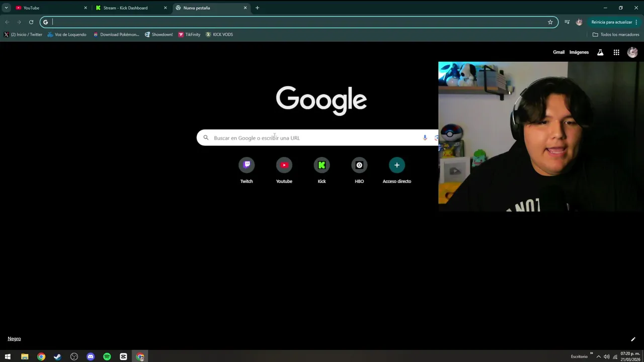Open Download Pokémon bookmark
Image resolution: width=644 pixels, height=362 pixels.
pos(116,35)
